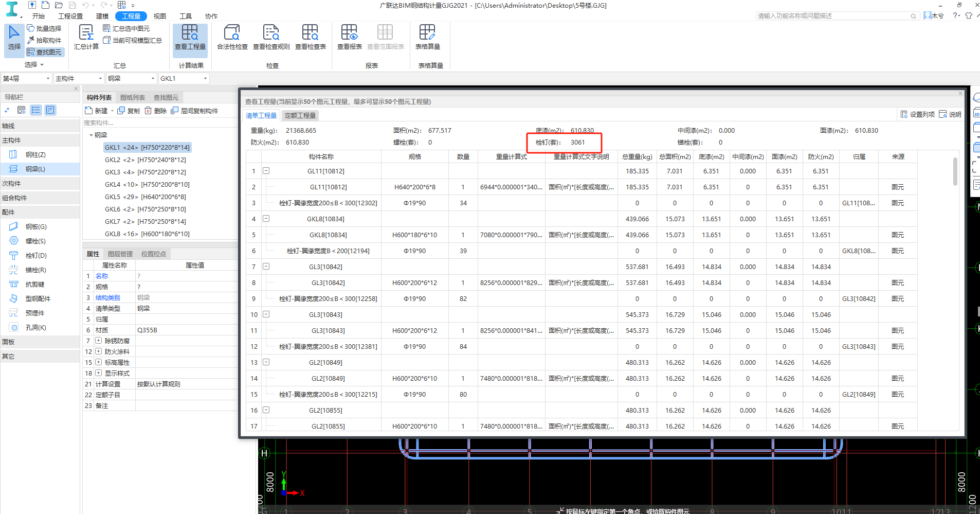Expand 显示样式 property row
Image resolution: width=980 pixels, height=514 pixels.
(98, 373)
